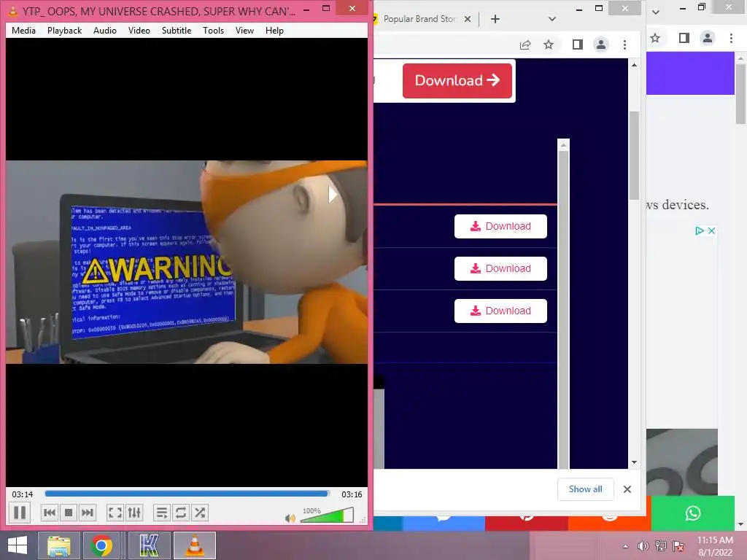Open the Windows Start menu
Image resolution: width=747 pixels, height=560 pixels.
pos(18,545)
